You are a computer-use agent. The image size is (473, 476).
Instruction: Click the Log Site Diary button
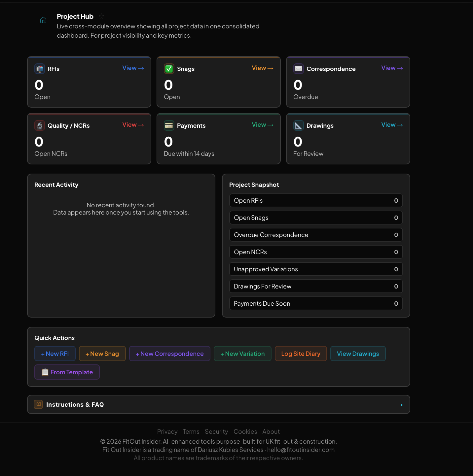point(301,354)
